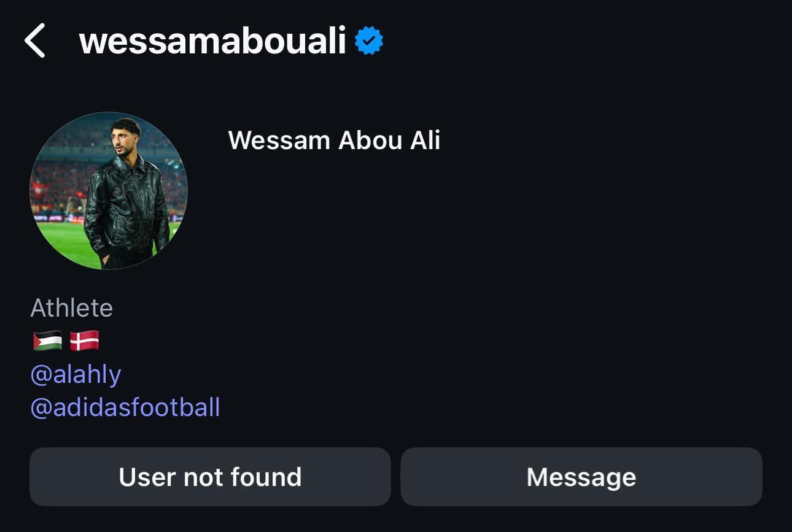The width and height of the screenshot is (792, 532).
Task: Click the surname Ali in display name
Action: click(x=424, y=140)
